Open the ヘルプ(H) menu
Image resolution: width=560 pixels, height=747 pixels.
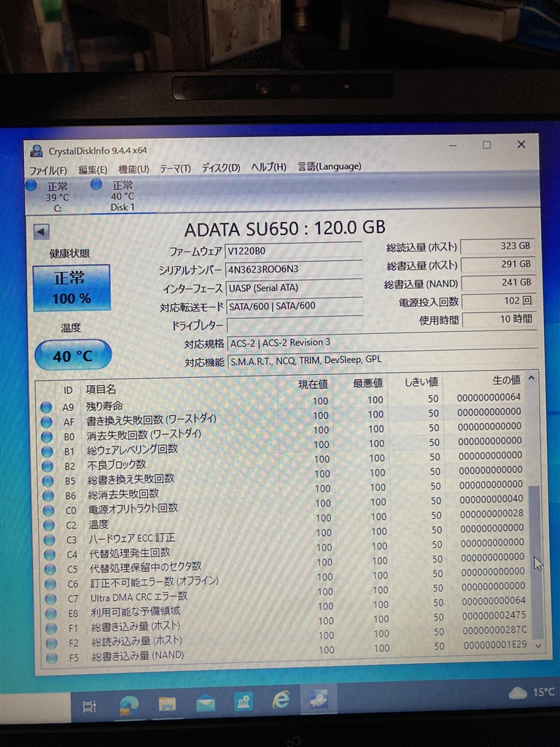pos(268,167)
